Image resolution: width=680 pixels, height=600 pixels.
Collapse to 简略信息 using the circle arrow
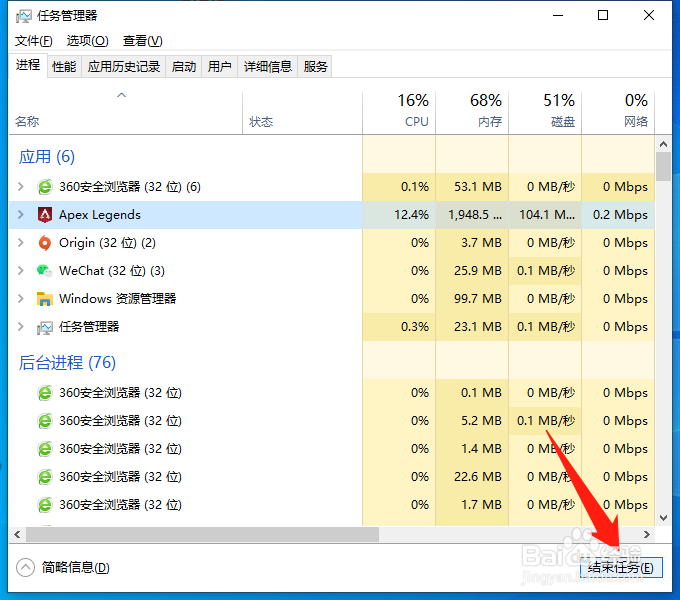26,567
